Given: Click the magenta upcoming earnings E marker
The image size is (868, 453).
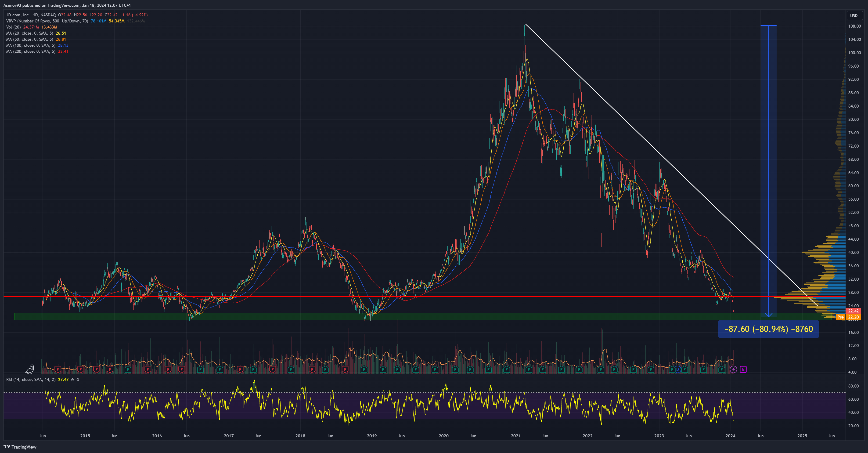Looking at the screenshot, I should pyautogui.click(x=743, y=370).
